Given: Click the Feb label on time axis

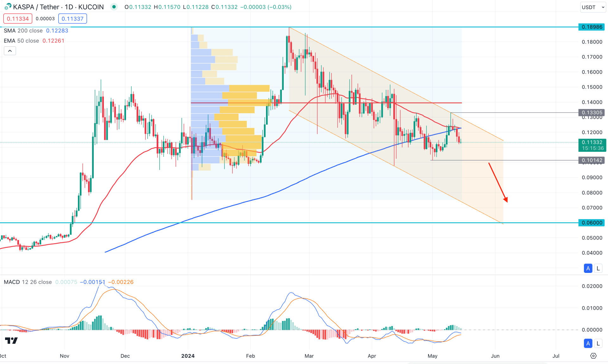Looking at the screenshot, I should [x=250, y=356].
